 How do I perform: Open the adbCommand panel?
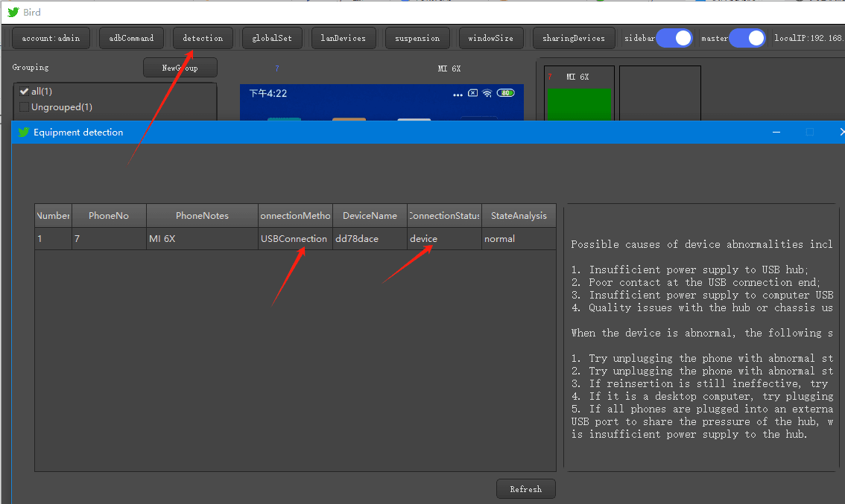[131, 38]
